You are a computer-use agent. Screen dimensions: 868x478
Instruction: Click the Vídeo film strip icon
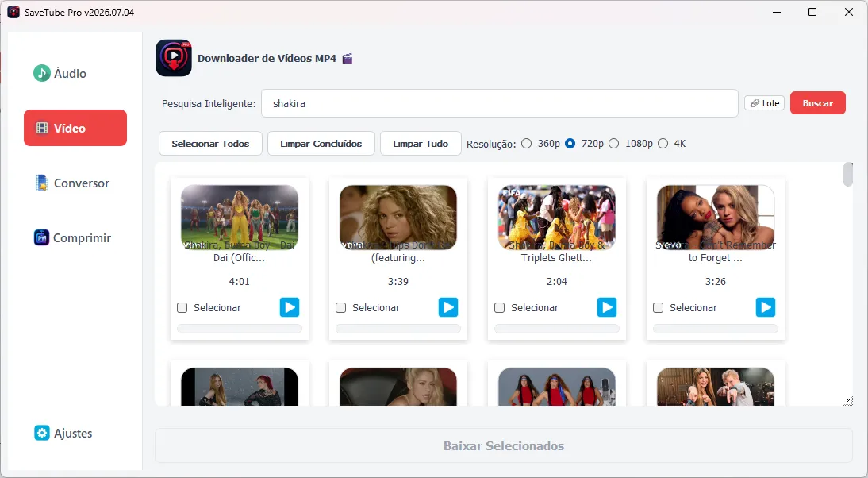tap(42, 128)
